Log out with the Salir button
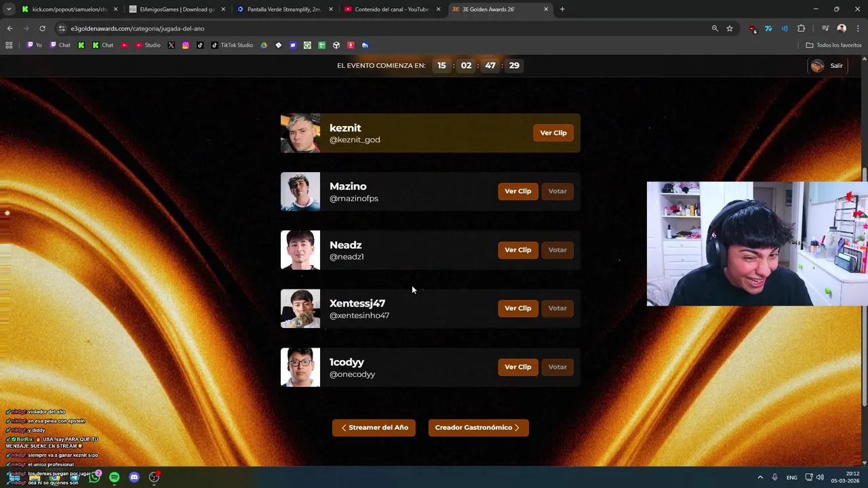Viewport: 868px width, 488px height. pos(827,66)
